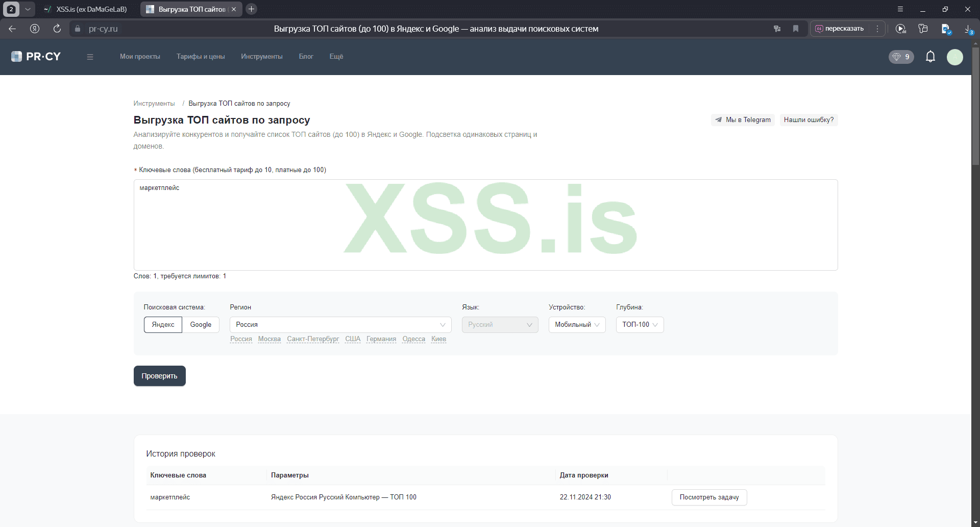Click the "Ключевые слова" column header

pos(178,475)
